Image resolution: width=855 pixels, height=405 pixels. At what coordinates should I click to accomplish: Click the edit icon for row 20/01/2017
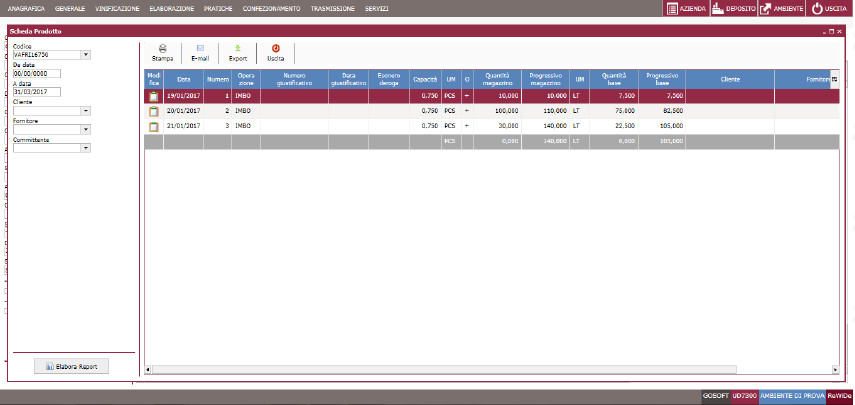153,112
